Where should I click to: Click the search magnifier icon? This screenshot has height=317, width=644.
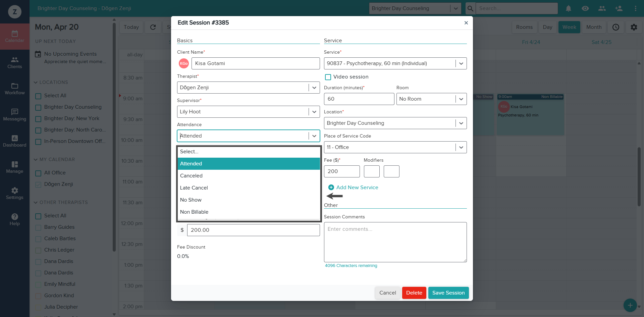[x=470, y=8]
